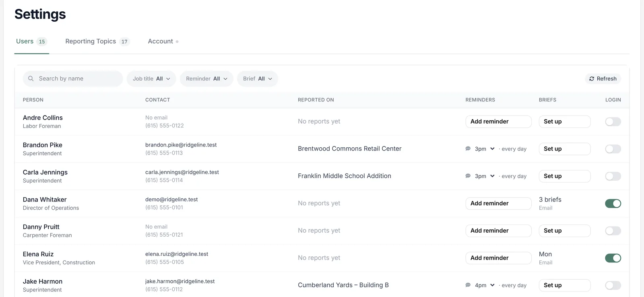This screenshot has height=297, width=644.
Task: Disable login for Dana Whitaker
Action: click(x=613, y=204)
